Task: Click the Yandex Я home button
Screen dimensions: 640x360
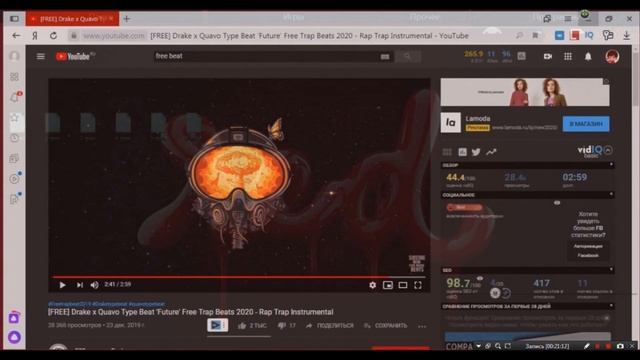Action: pyautogui.click(x=35, y=36)
